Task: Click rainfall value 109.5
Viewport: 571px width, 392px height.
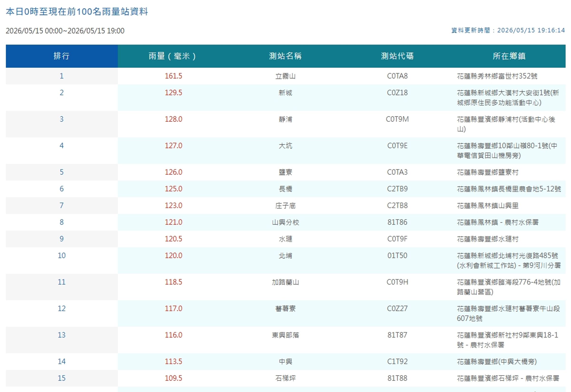Action: point(173,378)
